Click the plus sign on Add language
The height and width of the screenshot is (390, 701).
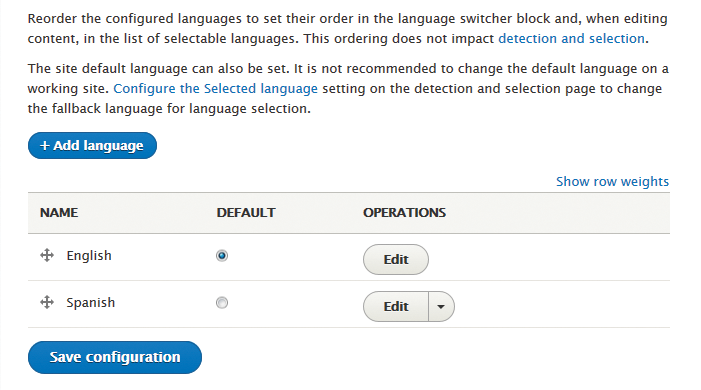[44, 145]
